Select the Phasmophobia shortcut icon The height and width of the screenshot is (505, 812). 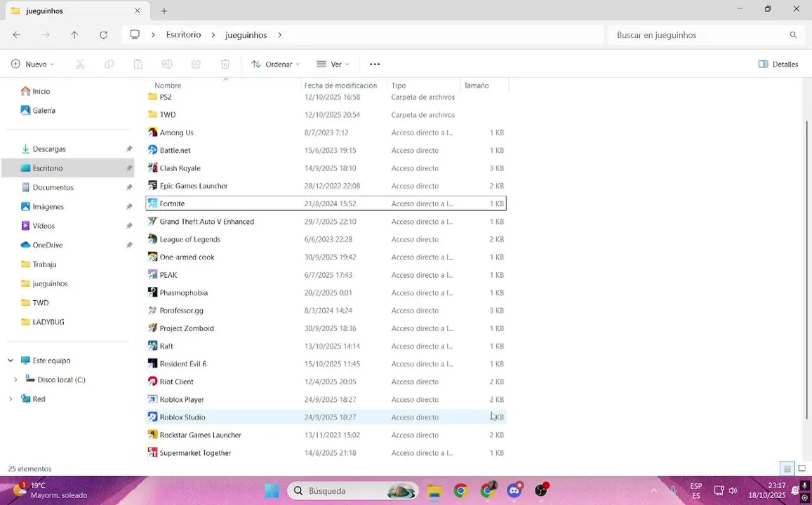click(152, 292)
